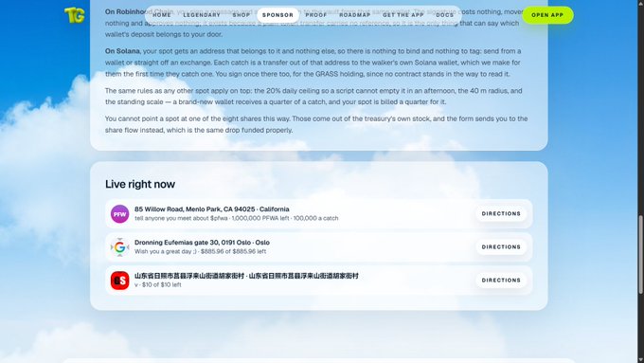Click the page vertical scrollbar thumb
The height and width of the screenshot is (363, 644).
[x=641, y=254]
